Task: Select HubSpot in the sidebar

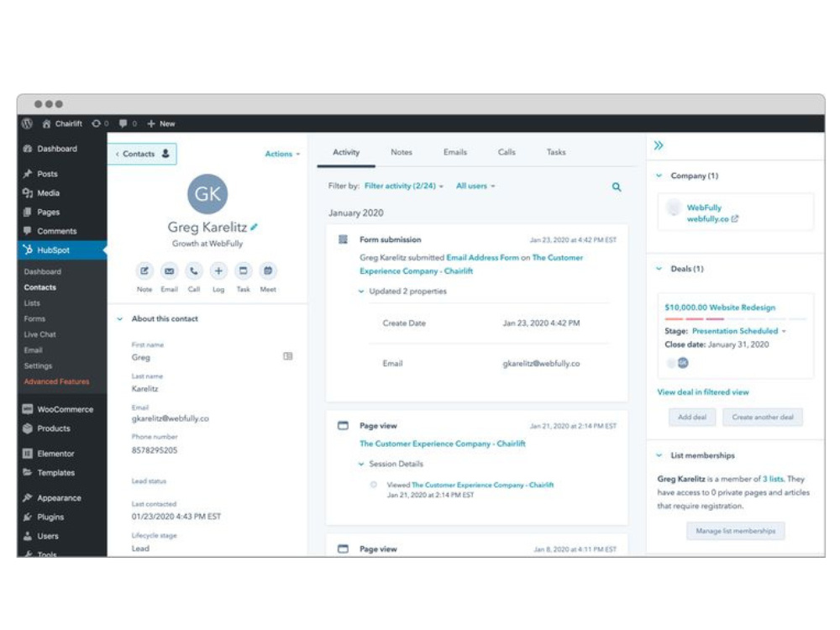Action: pos(61,250)
